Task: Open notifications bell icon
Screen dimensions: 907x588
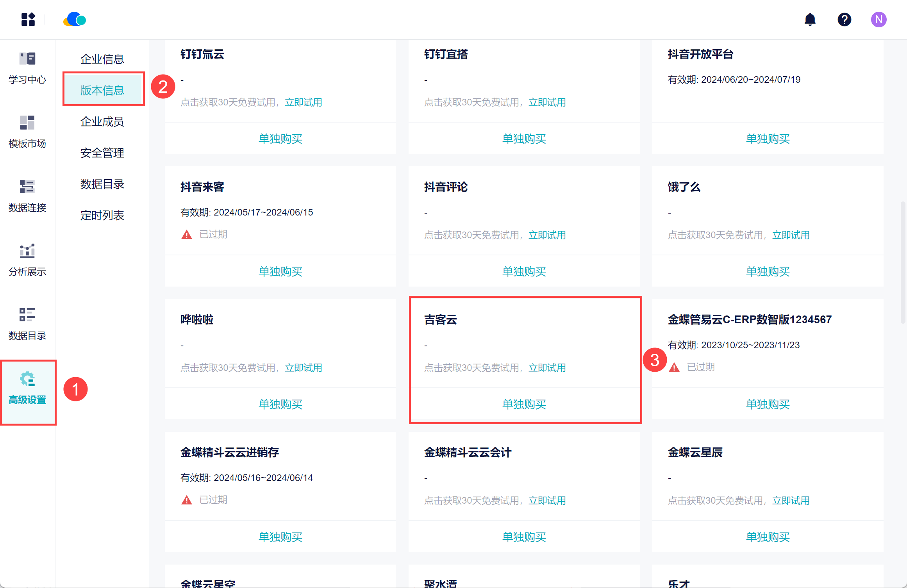Action: (x=810, y=19)
